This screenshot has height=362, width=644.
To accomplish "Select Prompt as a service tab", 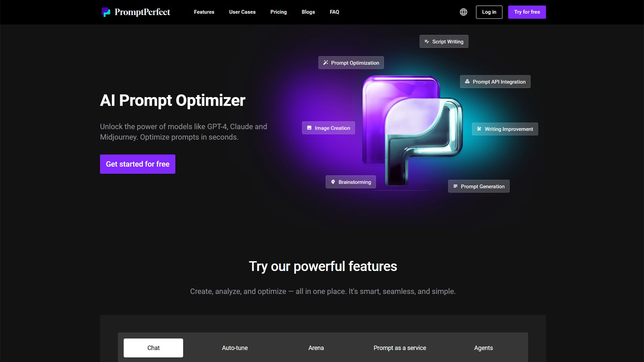I will (x=400, y=348).
